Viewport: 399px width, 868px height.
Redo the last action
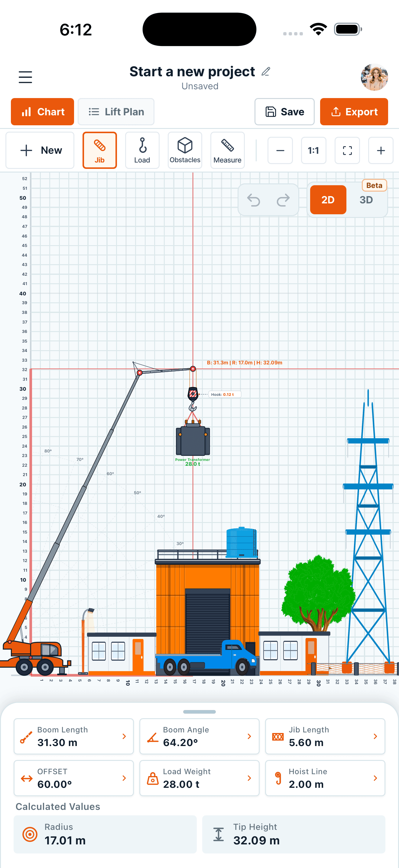click(x=283, y=200)
